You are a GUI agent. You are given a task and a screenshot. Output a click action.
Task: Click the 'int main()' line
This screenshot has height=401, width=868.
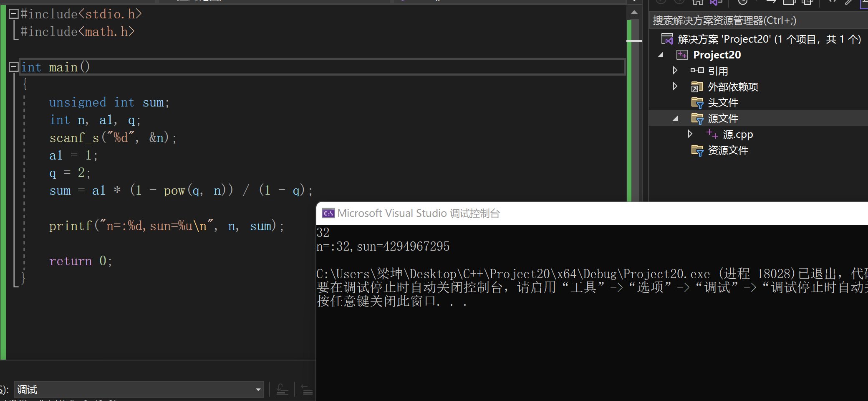pyautogui.click(x=56, y=67)
